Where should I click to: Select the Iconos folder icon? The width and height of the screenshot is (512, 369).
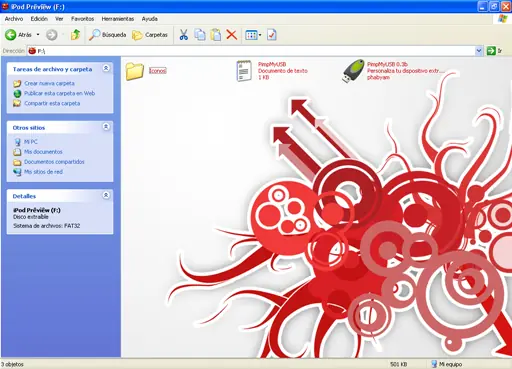[135, 71]
